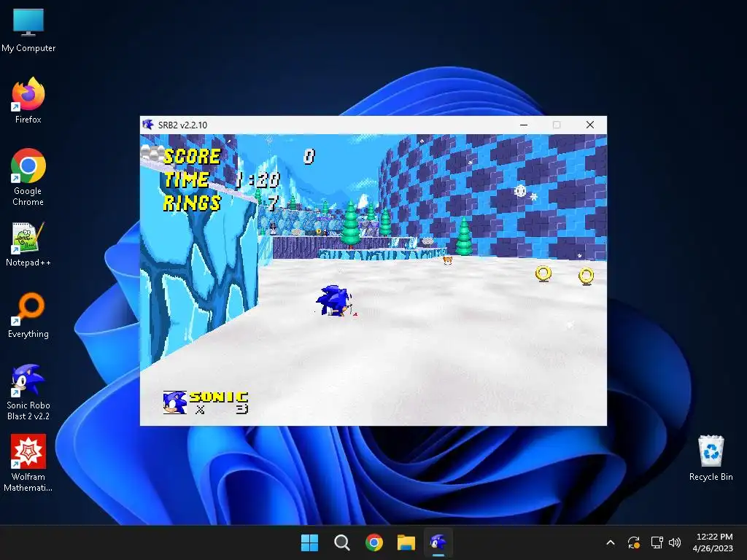This screenshot has height=560, width=747.
Task: Open taskbar Search
Action: point(341,542)
